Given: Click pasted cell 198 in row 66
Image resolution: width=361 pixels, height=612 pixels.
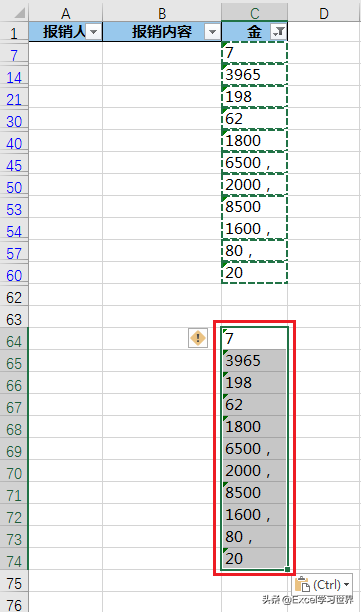Looking at the screenshot, I should [254, 382].
